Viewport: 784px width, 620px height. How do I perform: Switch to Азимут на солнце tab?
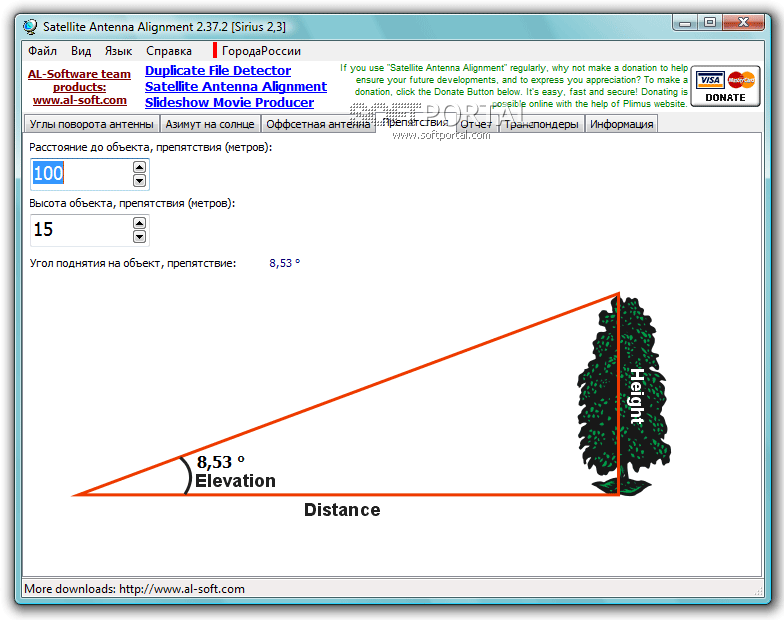[210, 124]
